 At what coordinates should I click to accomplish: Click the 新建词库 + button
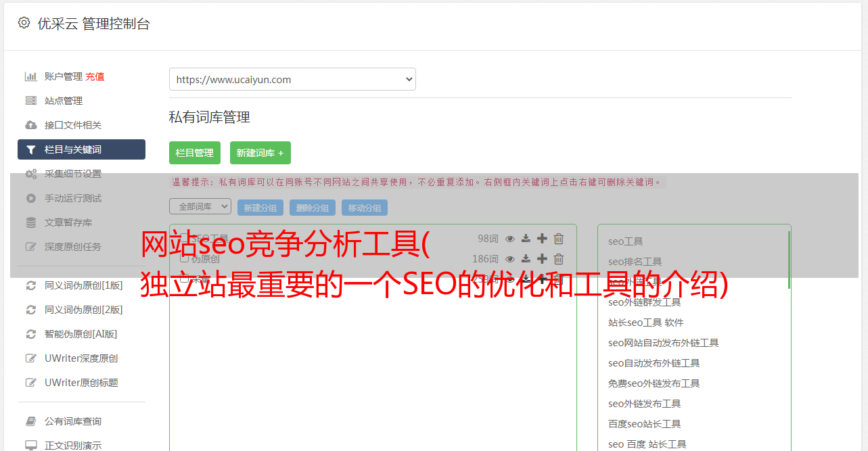tap(260, 153)
